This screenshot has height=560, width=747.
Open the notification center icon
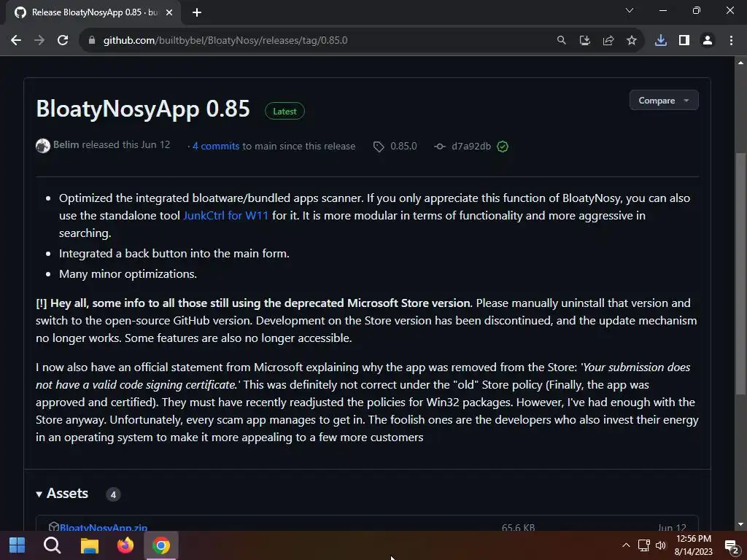[731, 545]
